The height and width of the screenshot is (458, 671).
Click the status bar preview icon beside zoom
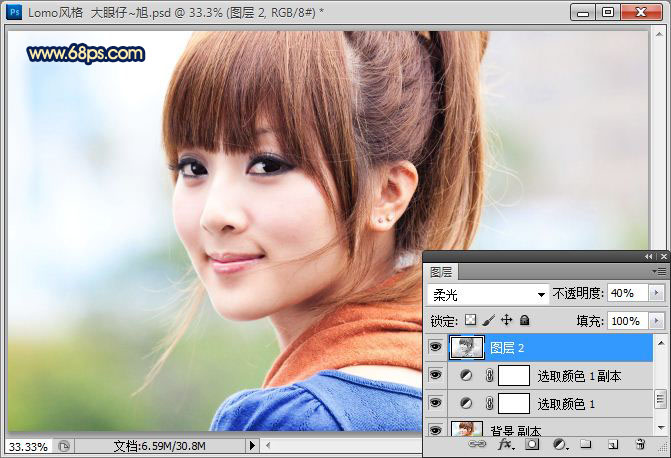click(x=64, y=446)
